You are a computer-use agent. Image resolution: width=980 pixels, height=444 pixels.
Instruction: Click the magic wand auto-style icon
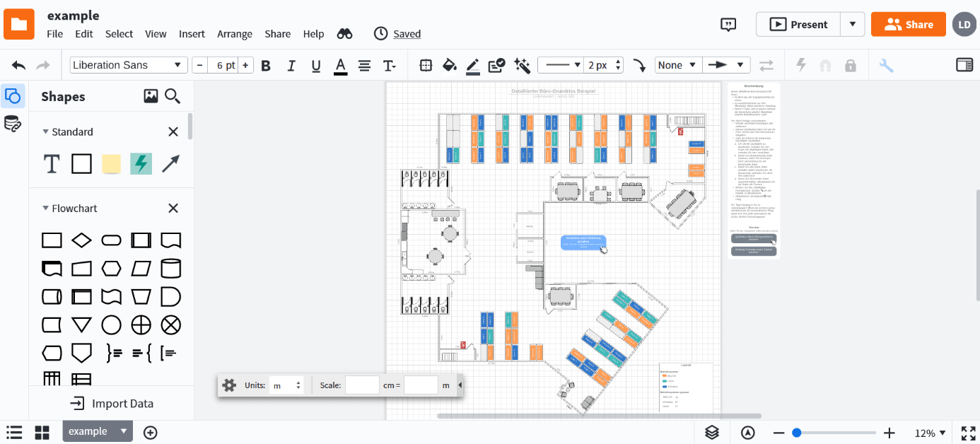(522, 64)
